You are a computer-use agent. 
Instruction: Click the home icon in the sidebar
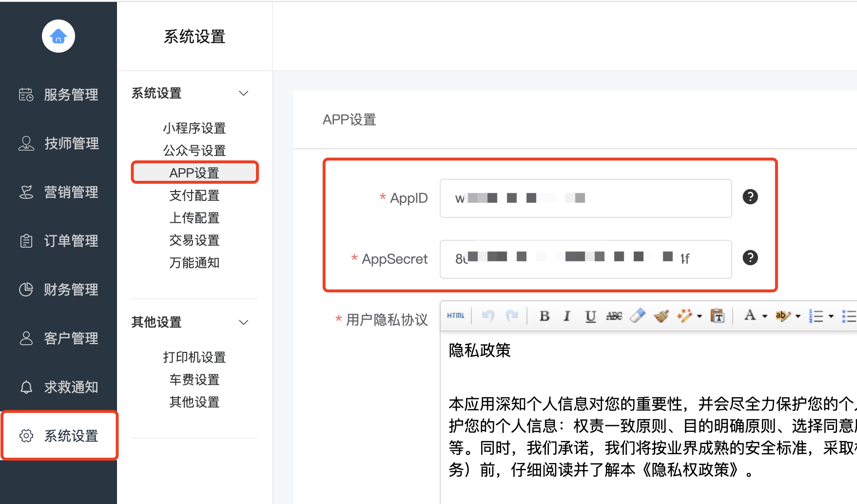58,36
